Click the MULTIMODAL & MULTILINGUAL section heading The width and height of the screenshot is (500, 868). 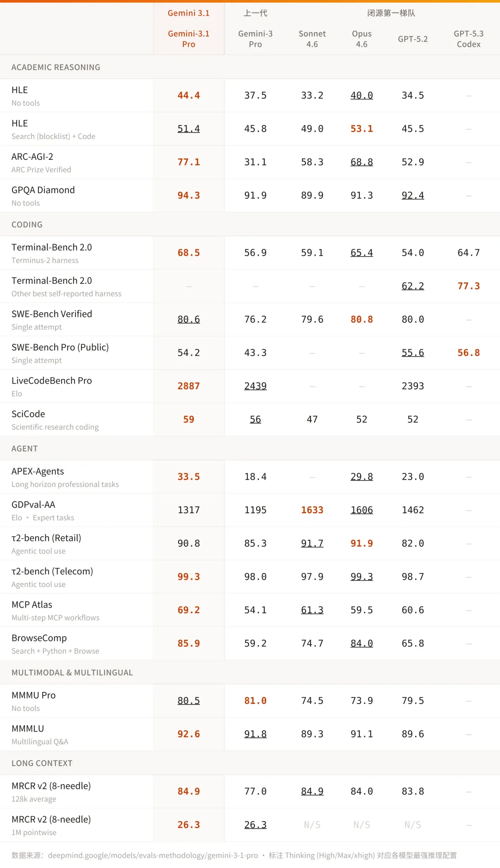pyautogui.click(x=72, y=673)
